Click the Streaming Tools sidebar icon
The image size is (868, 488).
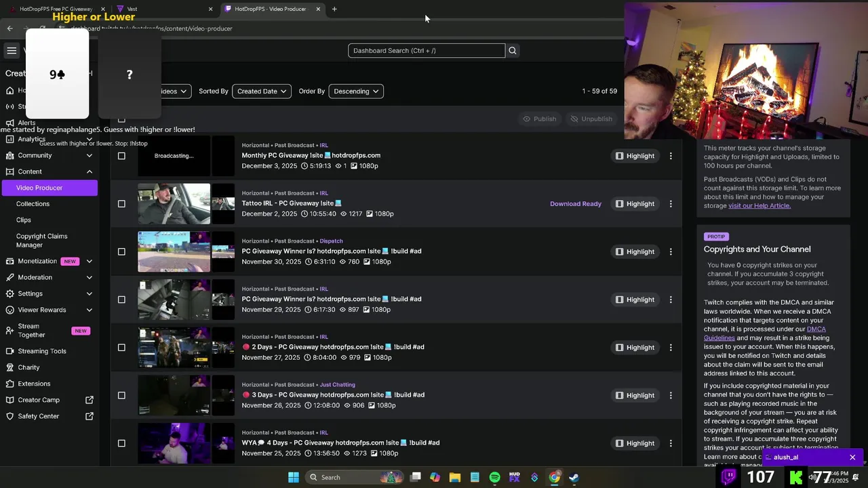click(9, 351)
